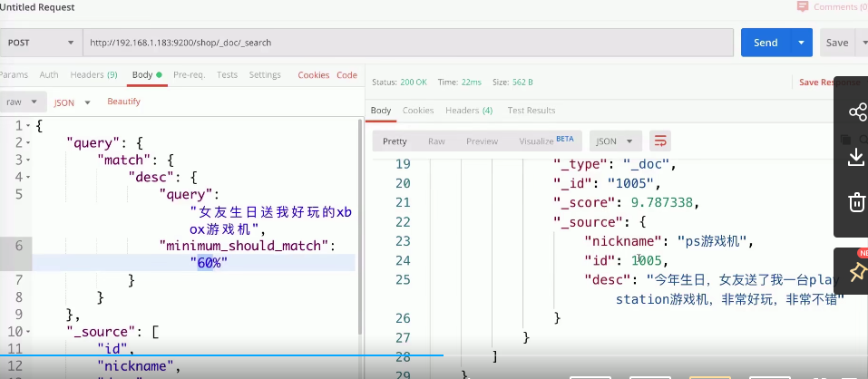The width and height of the screenshot is (868, 379).
Task: Click the "nickname" entry at line 12
Action: click(139, 366)
